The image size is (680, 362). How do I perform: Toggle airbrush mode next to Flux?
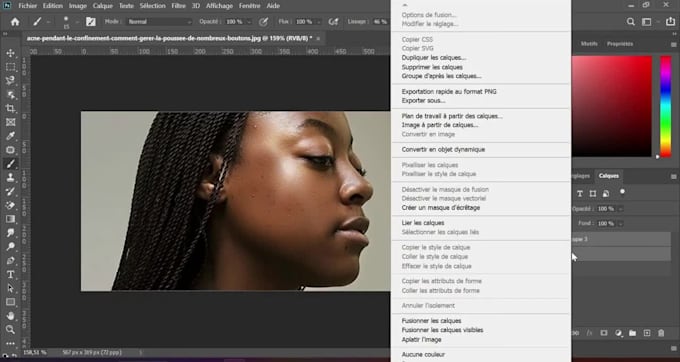tap(333, 22)
